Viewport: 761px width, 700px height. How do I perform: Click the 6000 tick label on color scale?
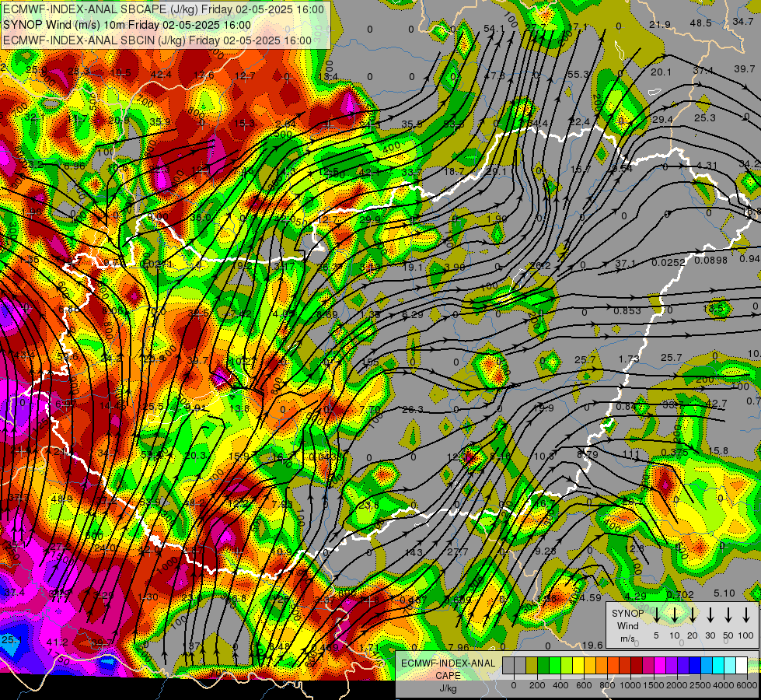coord(747,685)
